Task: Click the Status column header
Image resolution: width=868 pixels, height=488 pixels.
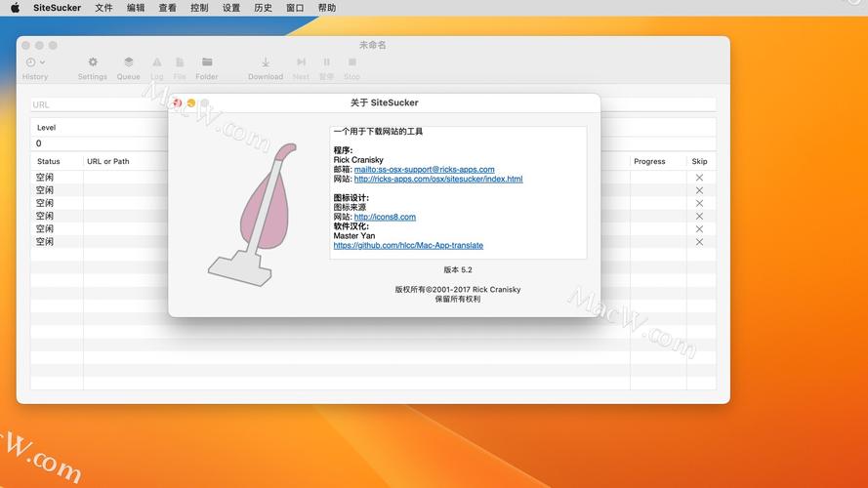Action: point(49,161)
